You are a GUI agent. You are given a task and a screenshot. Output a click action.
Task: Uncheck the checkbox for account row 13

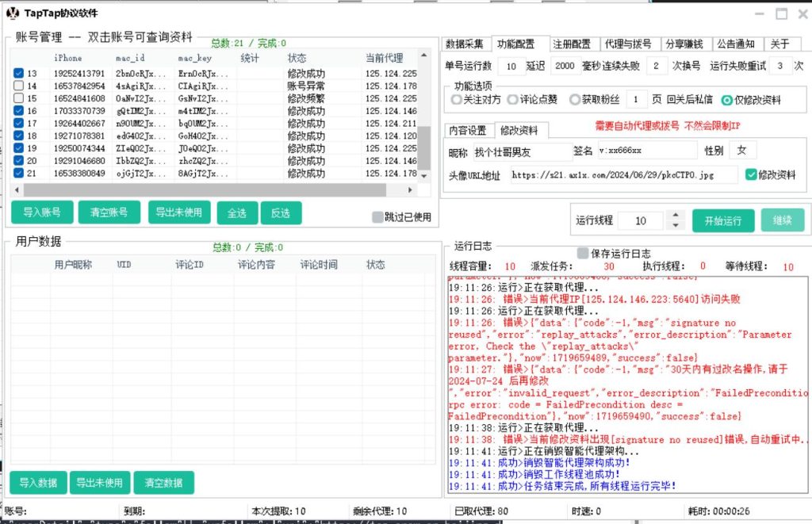(x=18, y=74)
